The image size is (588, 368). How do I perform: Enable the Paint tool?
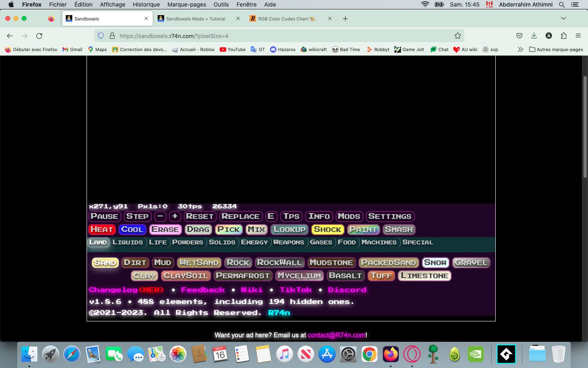363,229
